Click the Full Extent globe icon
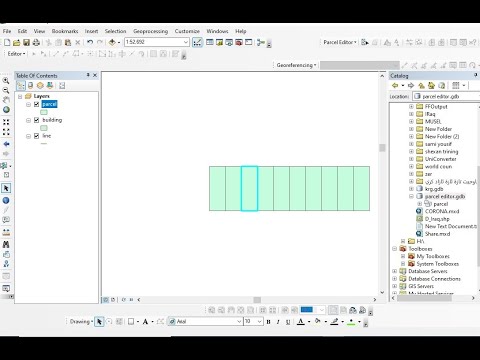The width and height of the screenshot is (480, 360). [6, 110]
